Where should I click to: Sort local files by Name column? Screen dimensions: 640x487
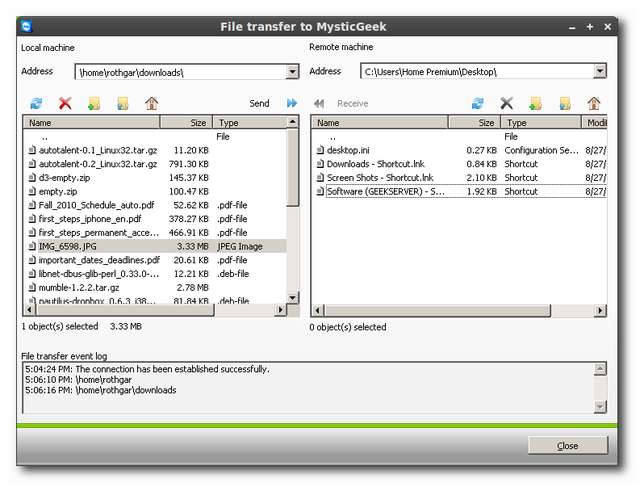click(x=91, y=122)
